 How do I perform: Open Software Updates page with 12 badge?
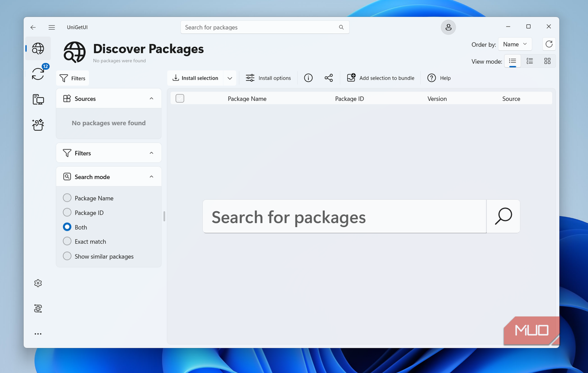[38, 74]
